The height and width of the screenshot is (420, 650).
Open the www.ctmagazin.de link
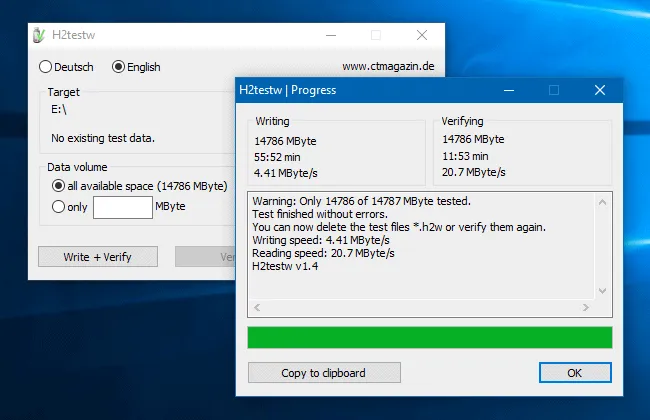(388, 67)
